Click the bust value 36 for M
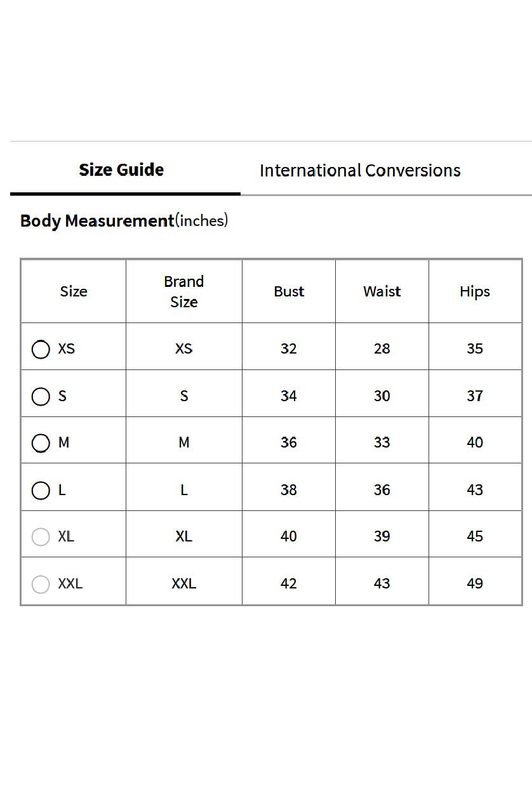The image size is (532, 796). 289,442
